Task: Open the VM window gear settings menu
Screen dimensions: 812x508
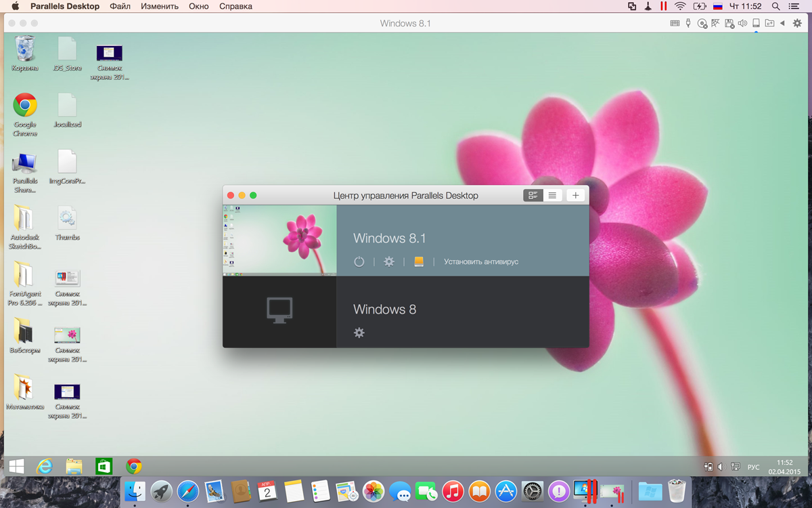Action: coord(797,23)
